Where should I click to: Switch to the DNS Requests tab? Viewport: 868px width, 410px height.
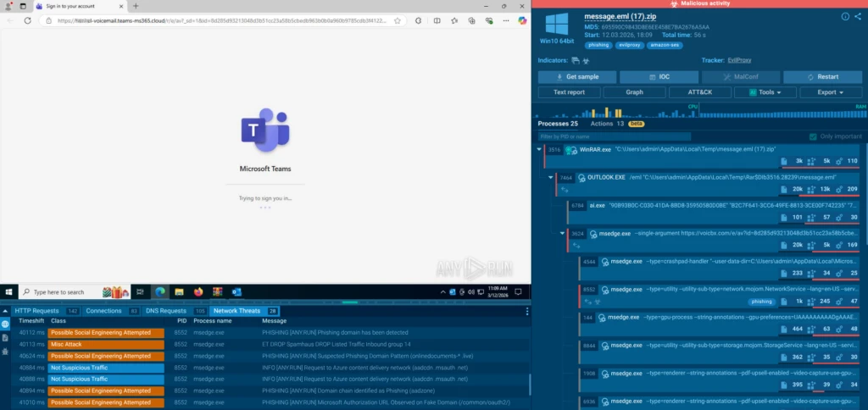pos(165,311)
